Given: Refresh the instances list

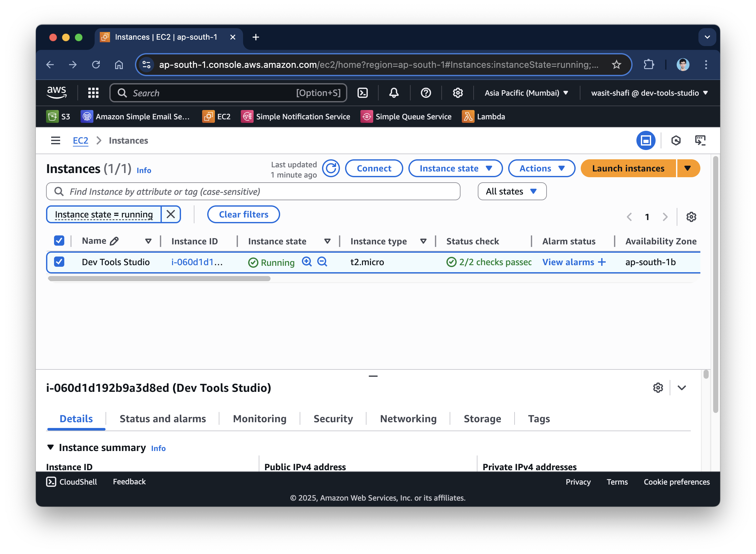Looking at the screenshot, I should click(x=331, y=168).
